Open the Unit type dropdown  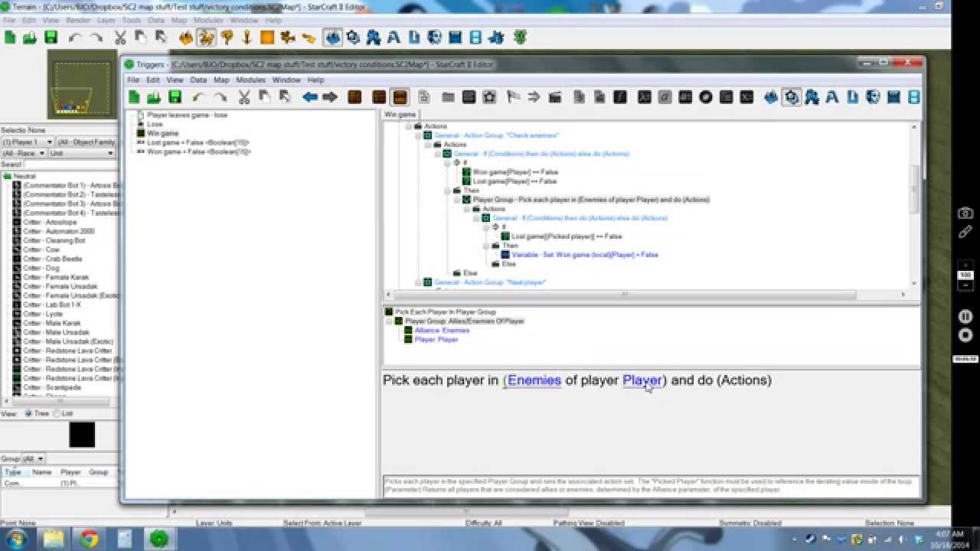81,153
